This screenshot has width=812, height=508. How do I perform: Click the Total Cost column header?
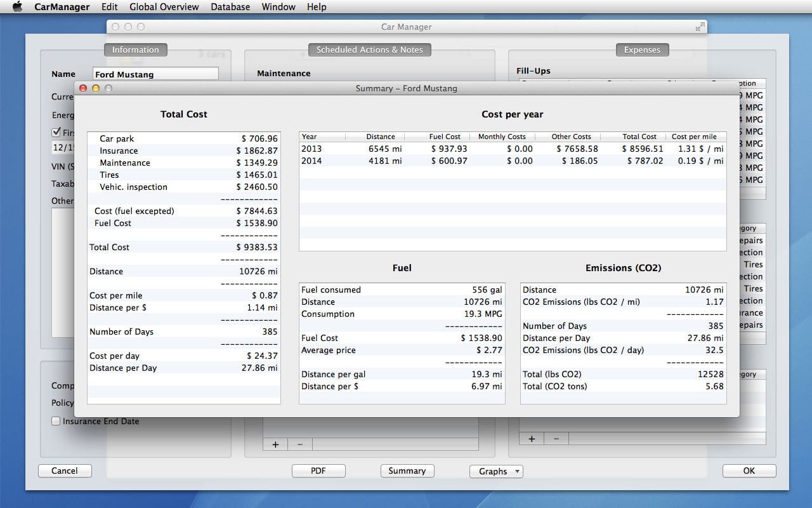click(x=634, y=137)
